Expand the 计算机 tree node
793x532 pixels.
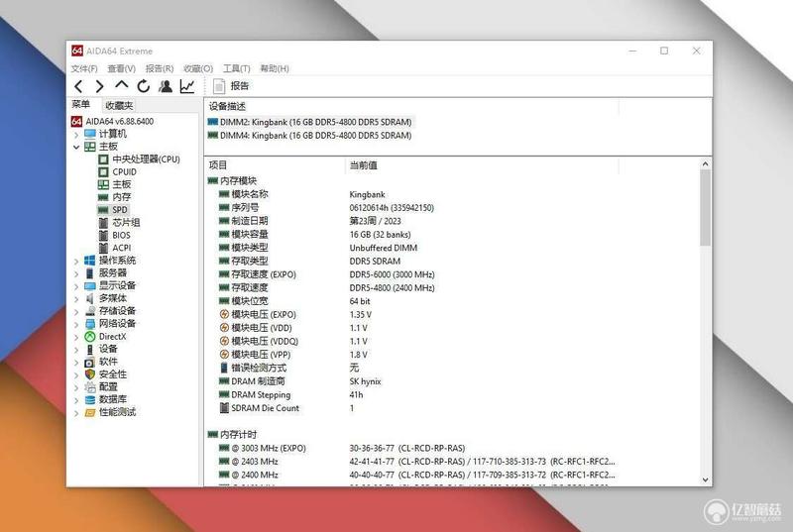76,135
